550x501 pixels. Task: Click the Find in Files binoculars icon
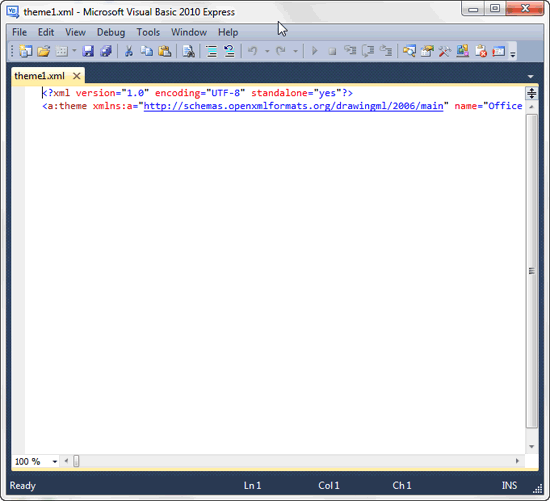[x=189, y=51]
